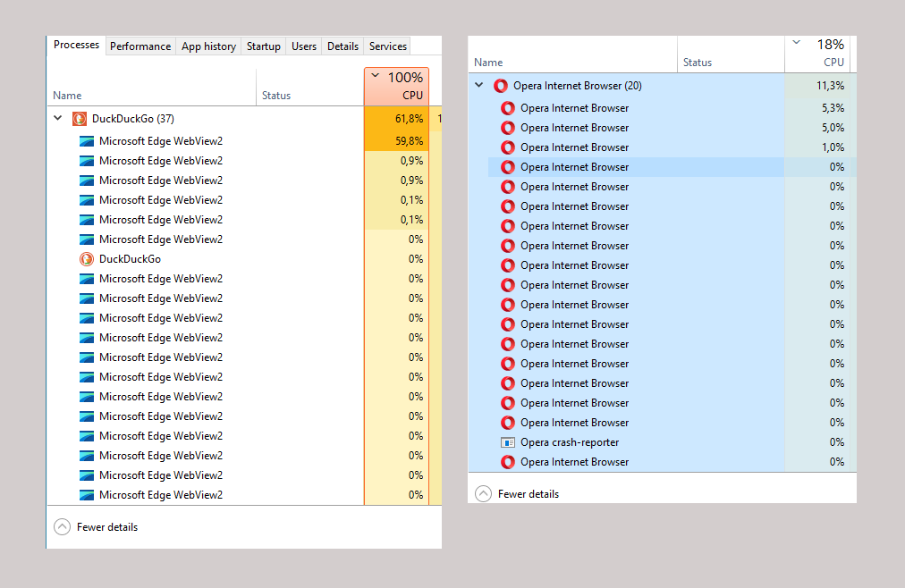Click the DuckDuckGo (37) group icon

pyautogui.click(x=79, y=119)
